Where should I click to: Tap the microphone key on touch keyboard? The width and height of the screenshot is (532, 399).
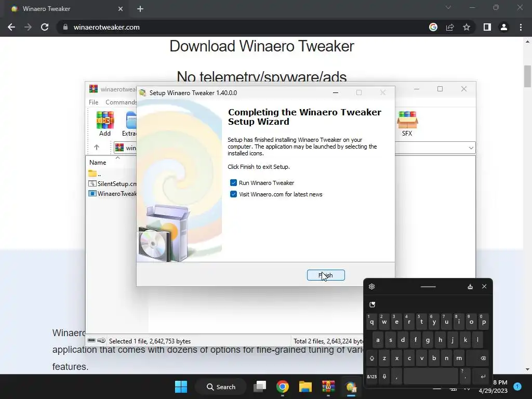[x=384, y=376]
